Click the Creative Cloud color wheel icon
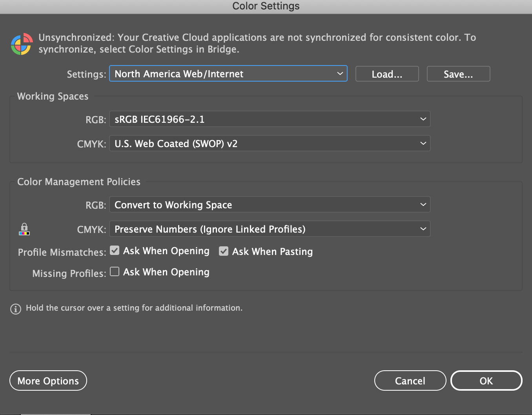The image size is (532, 415). coord(21,44)
